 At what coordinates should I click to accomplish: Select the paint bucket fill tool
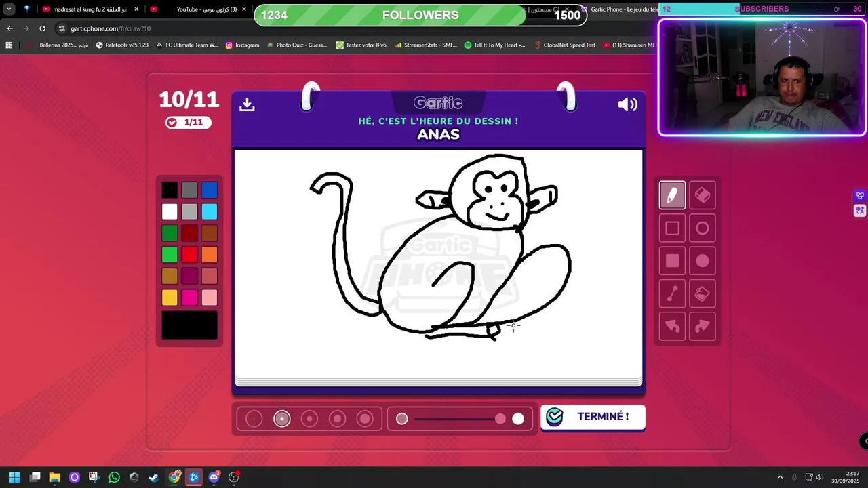click(x=703, y=293)
